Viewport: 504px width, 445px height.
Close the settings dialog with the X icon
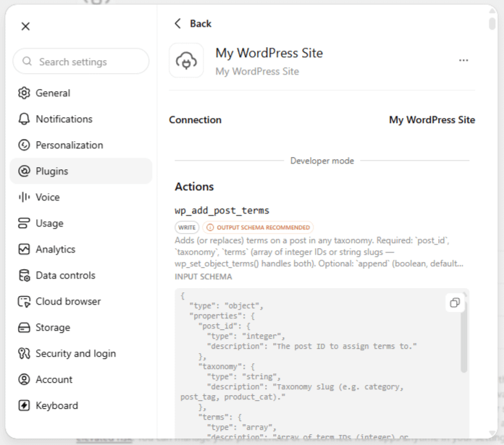coord(25,26)
